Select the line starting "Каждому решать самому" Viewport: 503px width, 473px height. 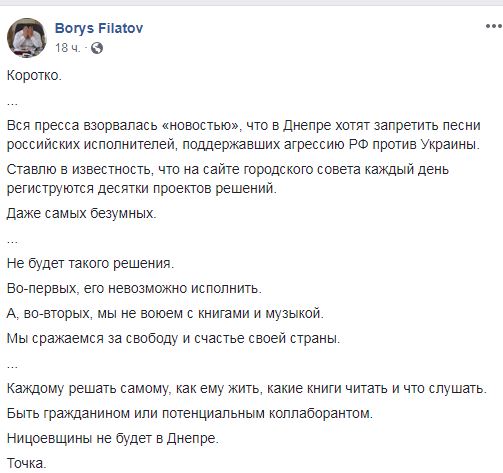(x=247, y=388)
